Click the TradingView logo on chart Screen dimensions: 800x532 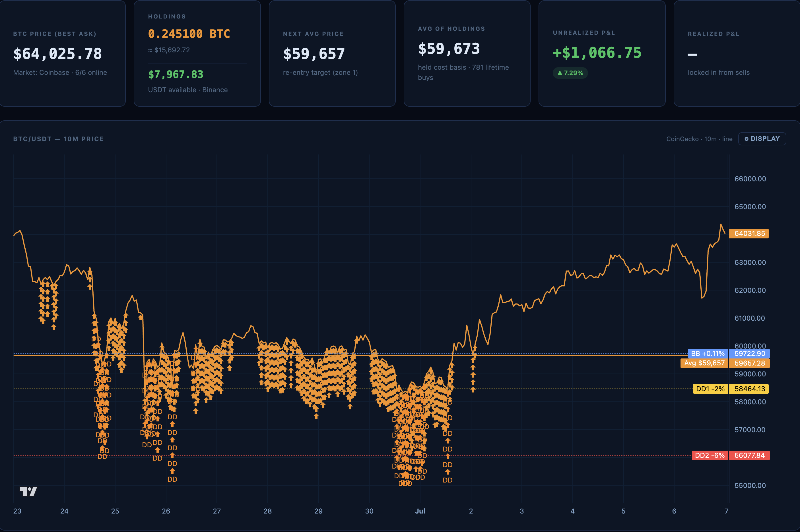(28, 491)
